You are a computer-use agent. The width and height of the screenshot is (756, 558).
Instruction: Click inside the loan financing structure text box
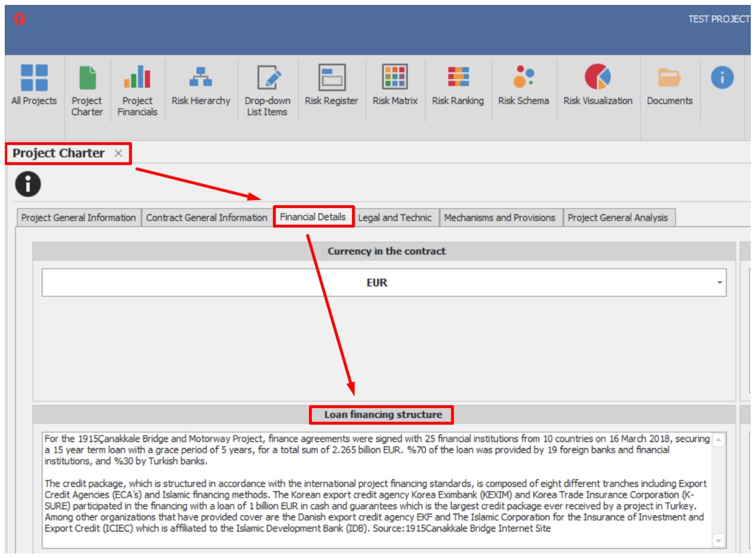click(x=372, y=490)
